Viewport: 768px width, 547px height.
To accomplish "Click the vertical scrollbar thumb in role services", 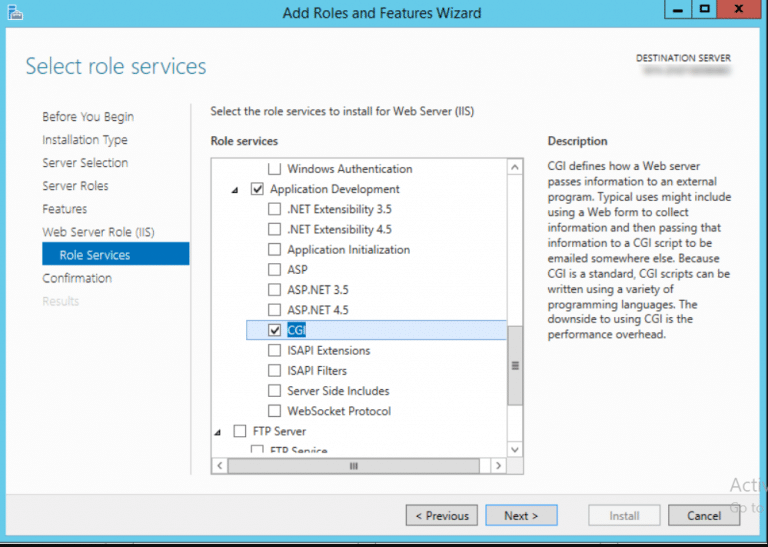I will point(515,365).
